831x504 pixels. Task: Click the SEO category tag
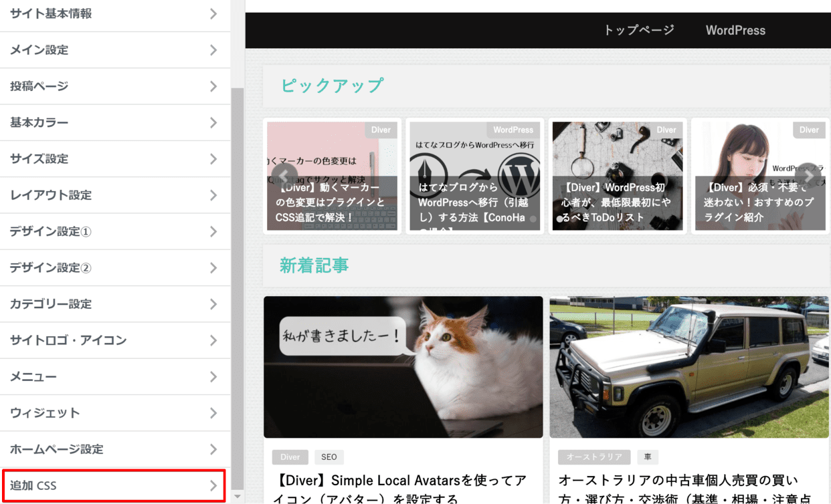(x=329, y=457)
